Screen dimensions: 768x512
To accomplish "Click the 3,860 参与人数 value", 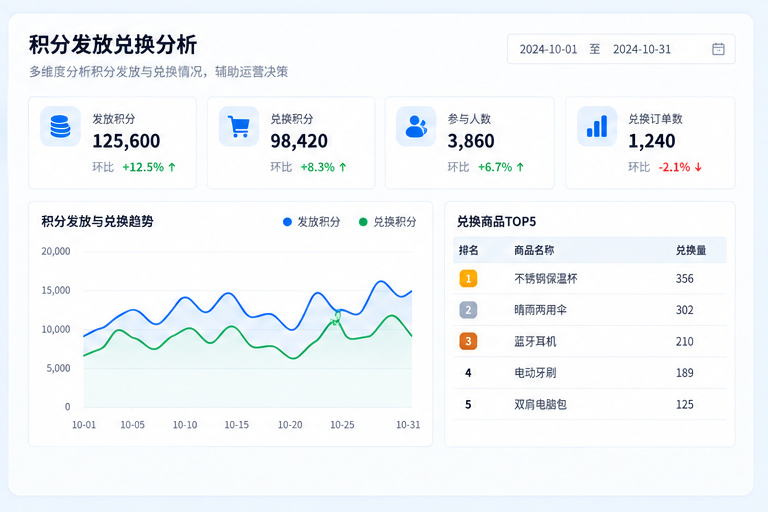I will coord(471,141).
